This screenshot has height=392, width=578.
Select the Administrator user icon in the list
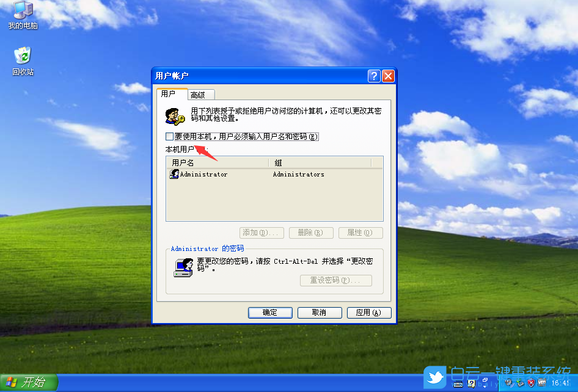(174, 174)
